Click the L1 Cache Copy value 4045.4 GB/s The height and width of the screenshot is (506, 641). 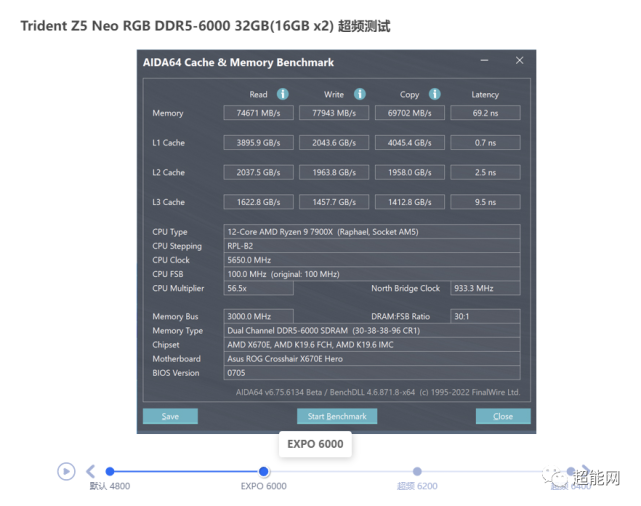coord(410,143)
